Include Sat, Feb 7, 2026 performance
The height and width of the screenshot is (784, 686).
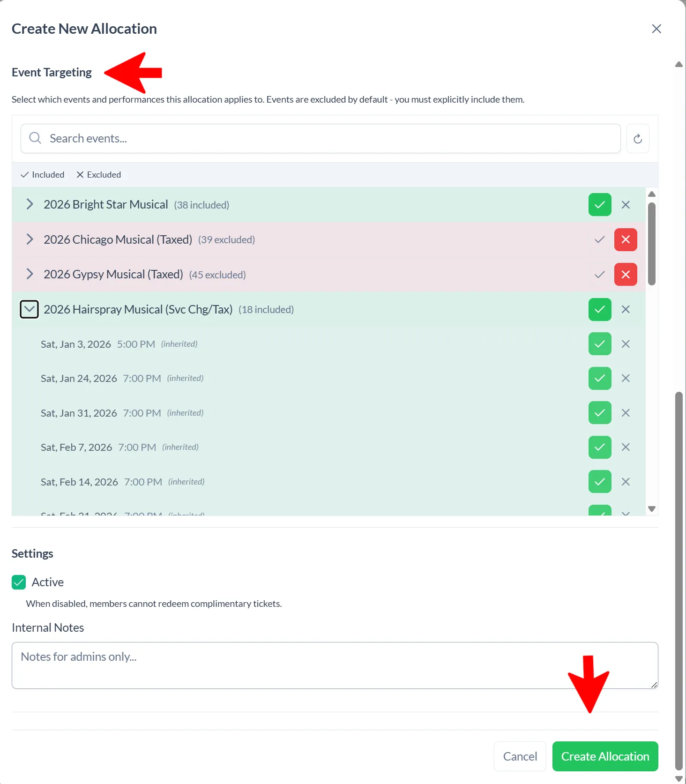tap(600, 447)
